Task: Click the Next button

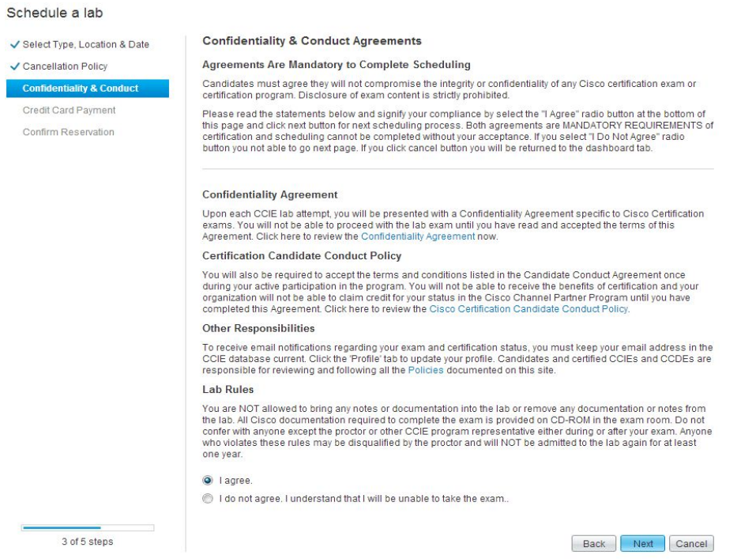Action: coord(643,543)
